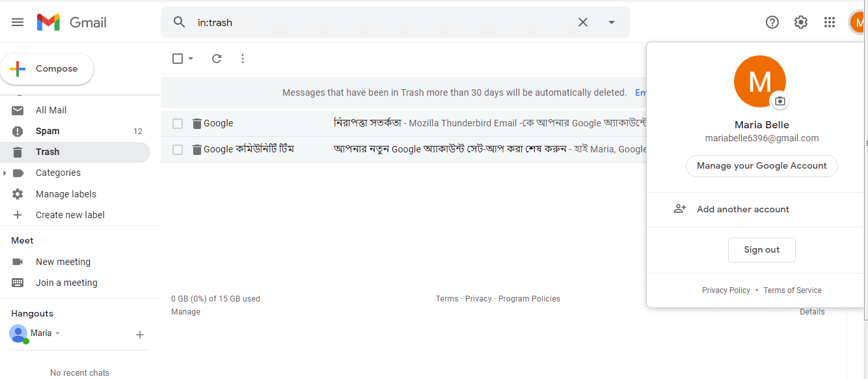The width and height of the screenshot is (868, 379).
Task: Click Manage your Google Account
Action: 762,166
